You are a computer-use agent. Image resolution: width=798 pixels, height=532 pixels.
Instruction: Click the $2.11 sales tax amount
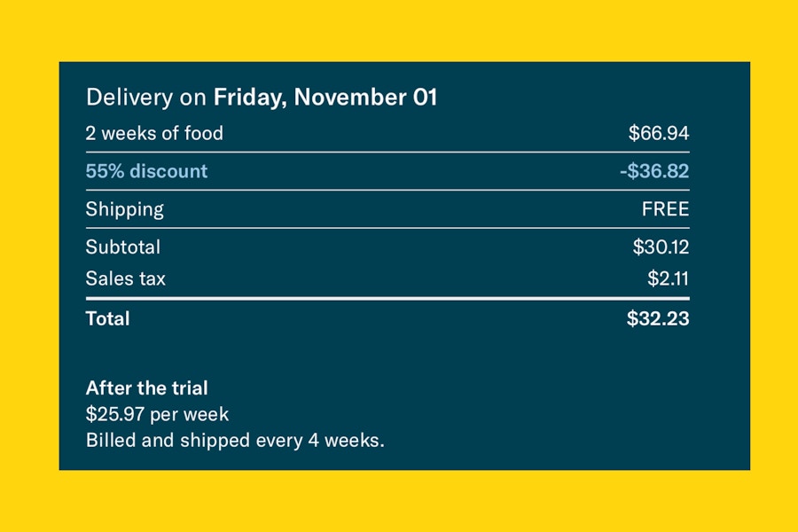(668, 278)
